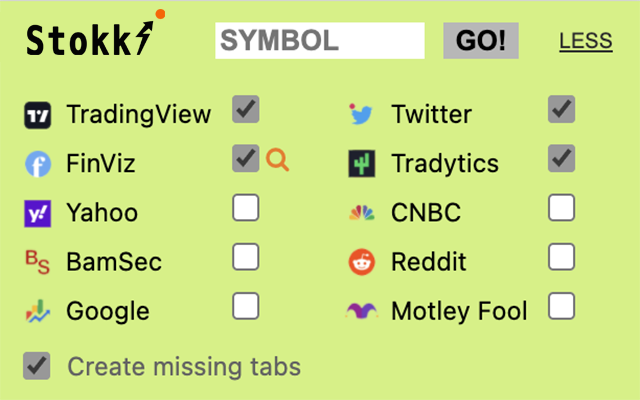Click the BamSec logo icon
Viewport: 640px width, 400px height.
[37, 262]
